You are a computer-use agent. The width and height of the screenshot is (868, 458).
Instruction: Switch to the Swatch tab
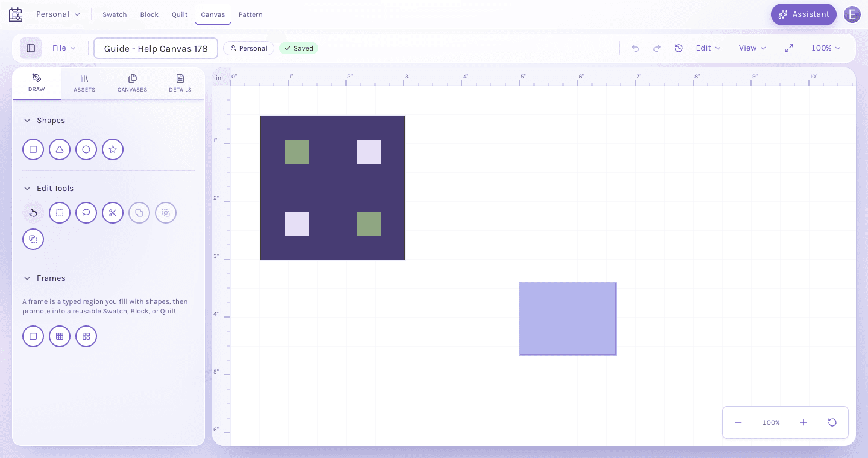pos(115,14)
